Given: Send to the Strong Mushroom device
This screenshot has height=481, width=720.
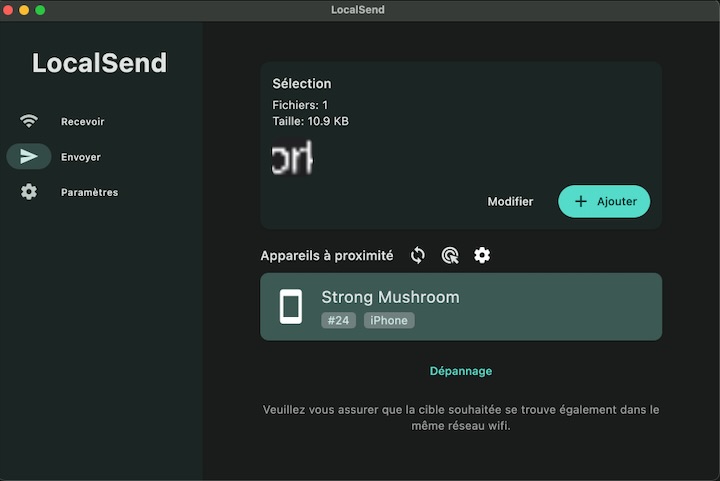Looking at the screenshot, I should click(461, 306).
